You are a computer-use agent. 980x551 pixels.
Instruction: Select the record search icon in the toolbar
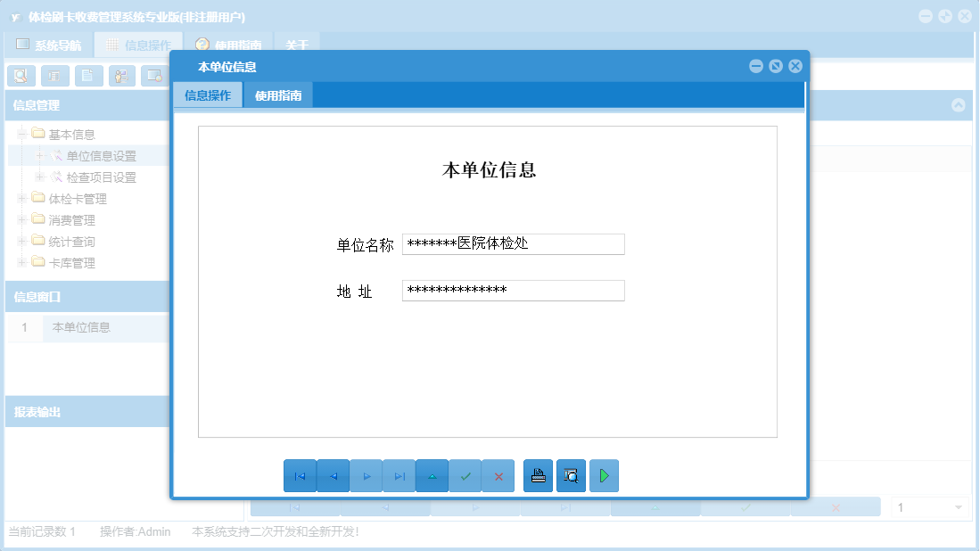tap(21, 76)
